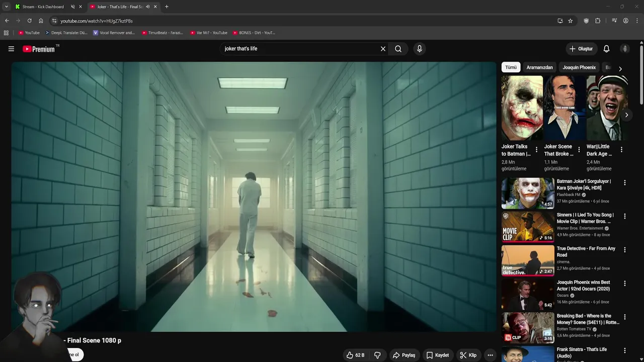Close the Kick Dashboard browser tab

[x=80, y=7]
